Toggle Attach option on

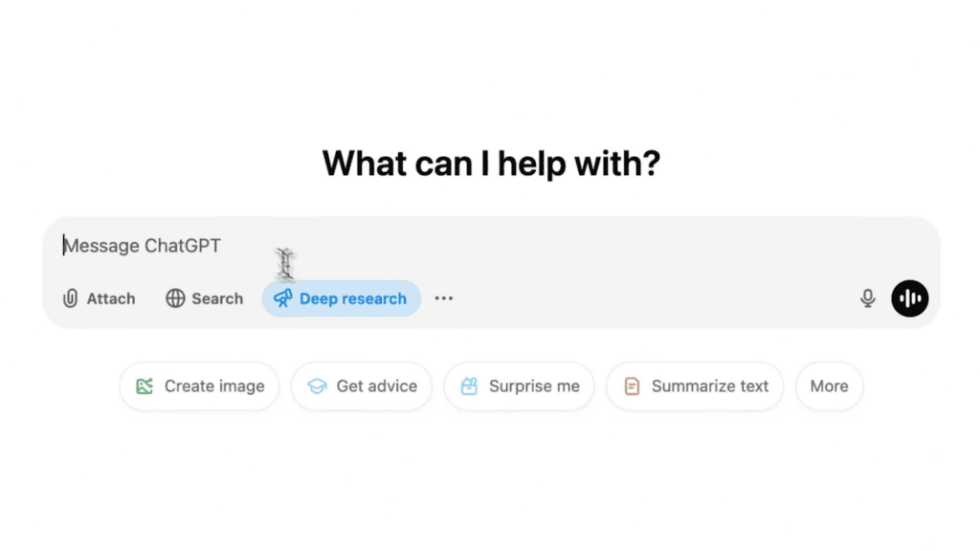[x=99, y=298]
